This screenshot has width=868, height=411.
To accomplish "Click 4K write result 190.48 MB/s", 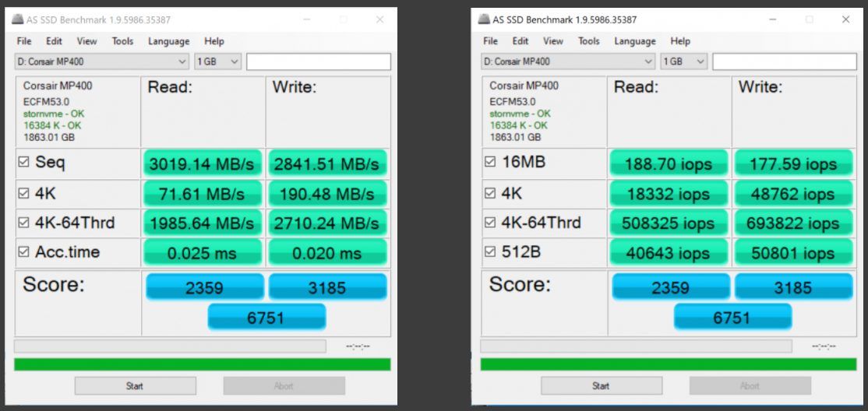I will [327, 194].
